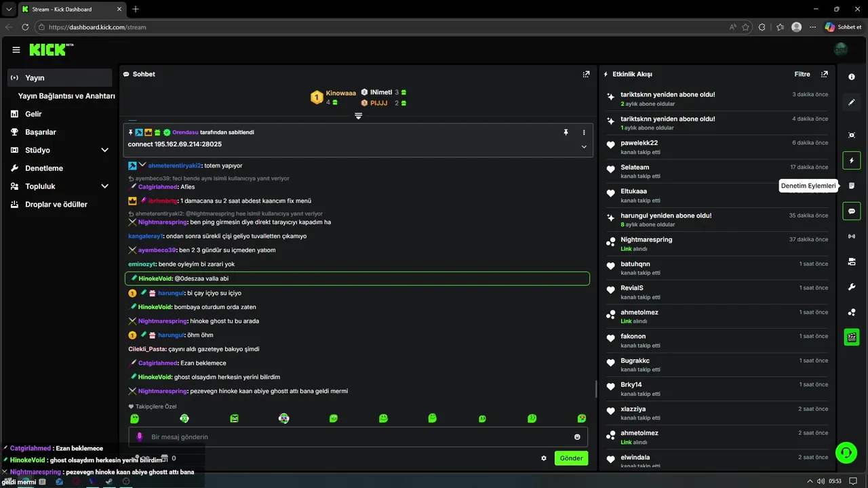Open the Copilot 'Sohbet et' button
Viewport: 868px width, 488px height.
(843, 27)
